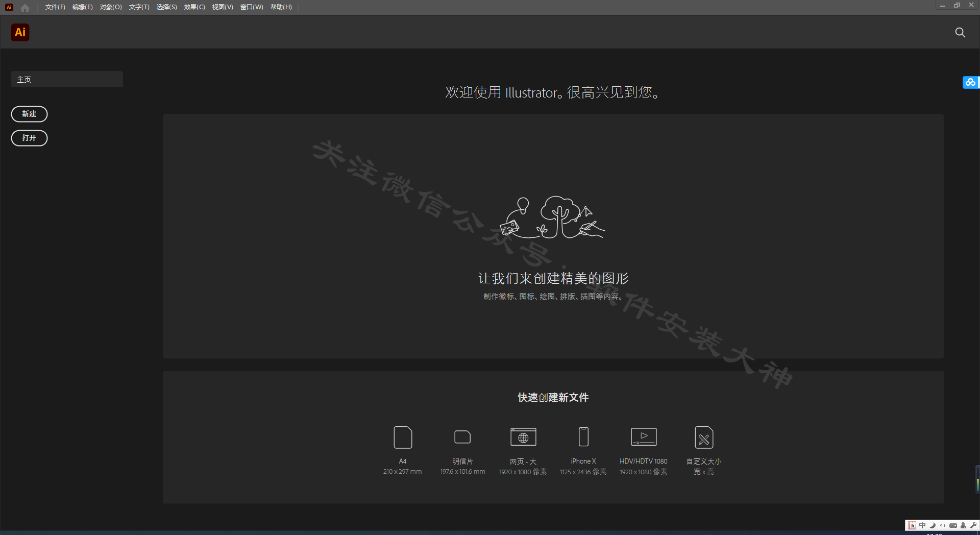Click the 五 Wubi input method icon
Screen dimensions: 980x535
pos(912,525)
